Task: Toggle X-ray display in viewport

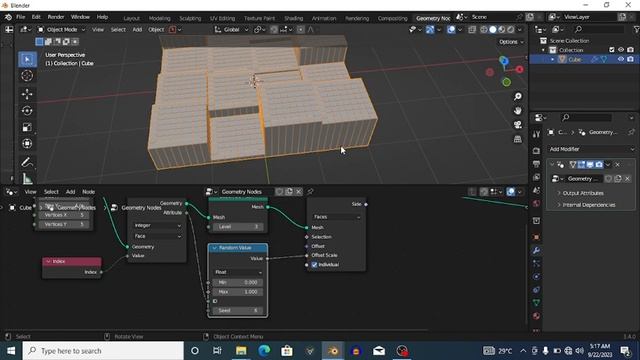Action: click(x=472, y=29)
